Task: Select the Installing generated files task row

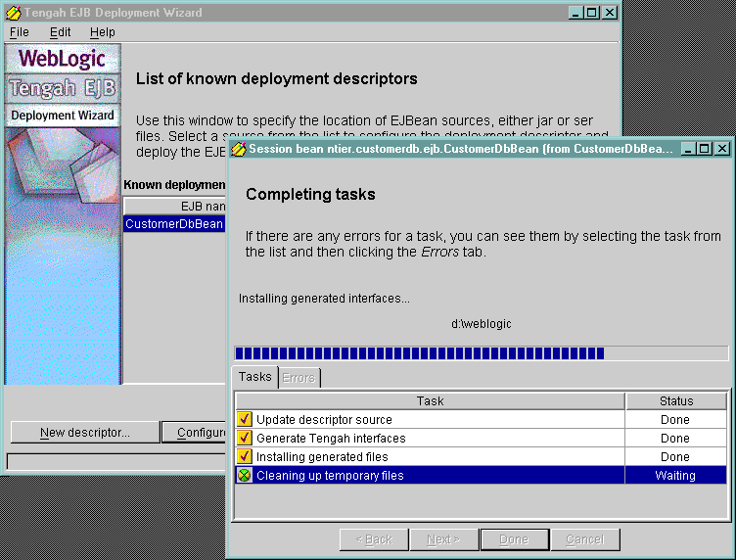Action: 481,457
